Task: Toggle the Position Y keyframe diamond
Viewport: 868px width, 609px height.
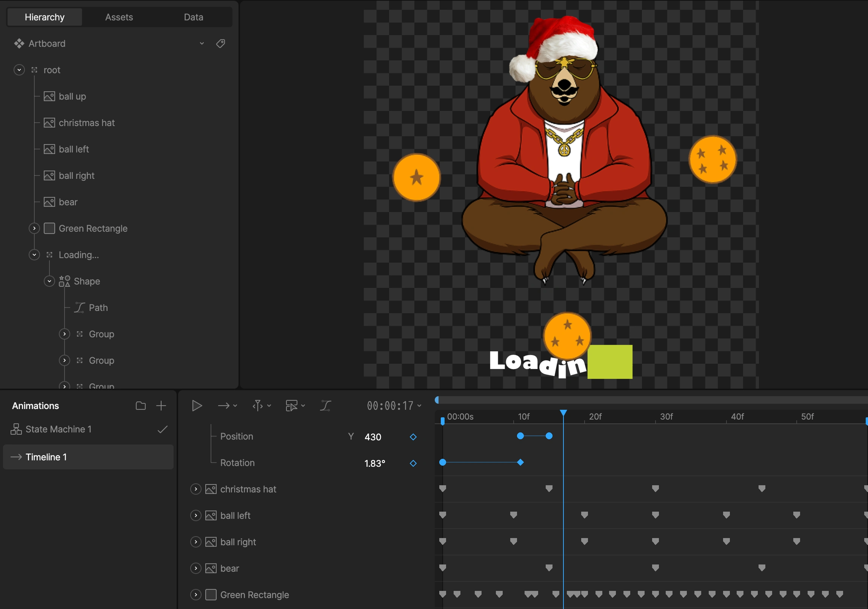Action: click(x=413, y=437)
